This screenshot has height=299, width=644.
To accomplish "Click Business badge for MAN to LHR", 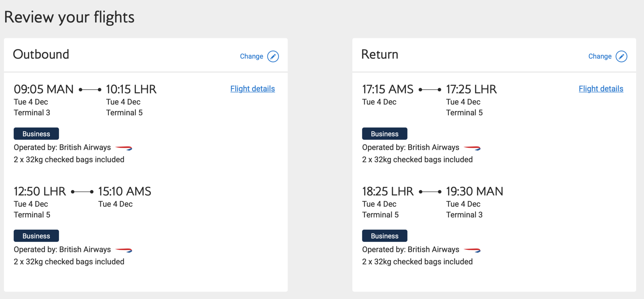I will (36, 134).
